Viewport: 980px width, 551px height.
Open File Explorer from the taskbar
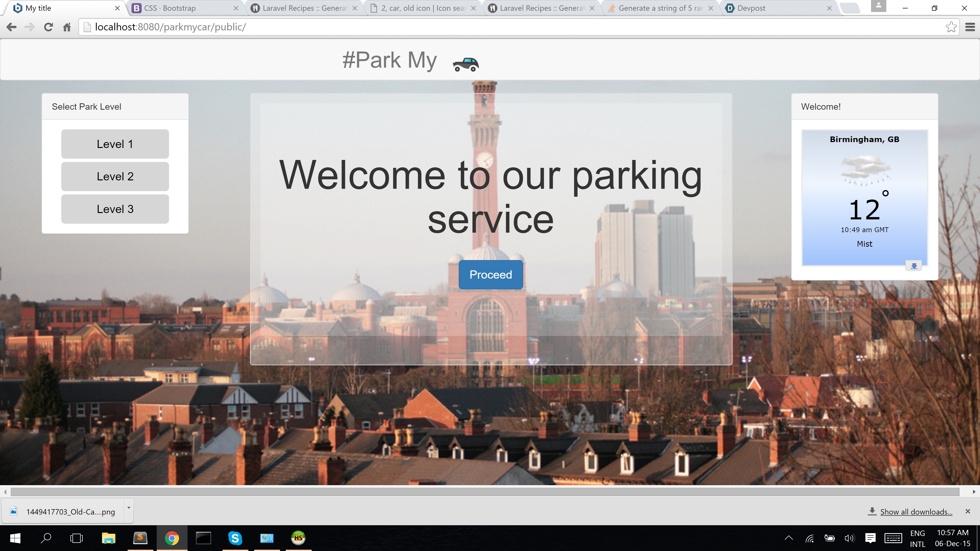click(x=108, y=538)
